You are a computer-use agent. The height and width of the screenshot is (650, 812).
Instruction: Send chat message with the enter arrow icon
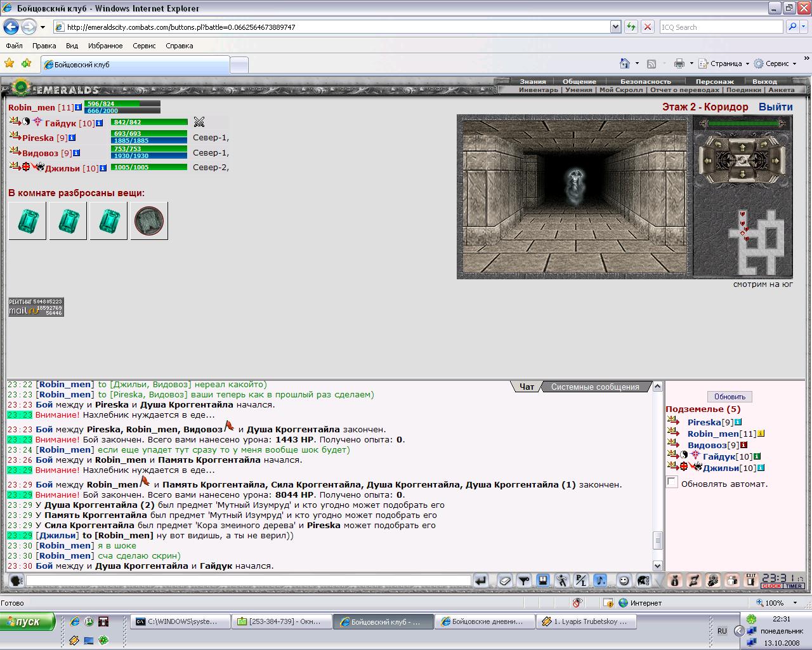480,580
